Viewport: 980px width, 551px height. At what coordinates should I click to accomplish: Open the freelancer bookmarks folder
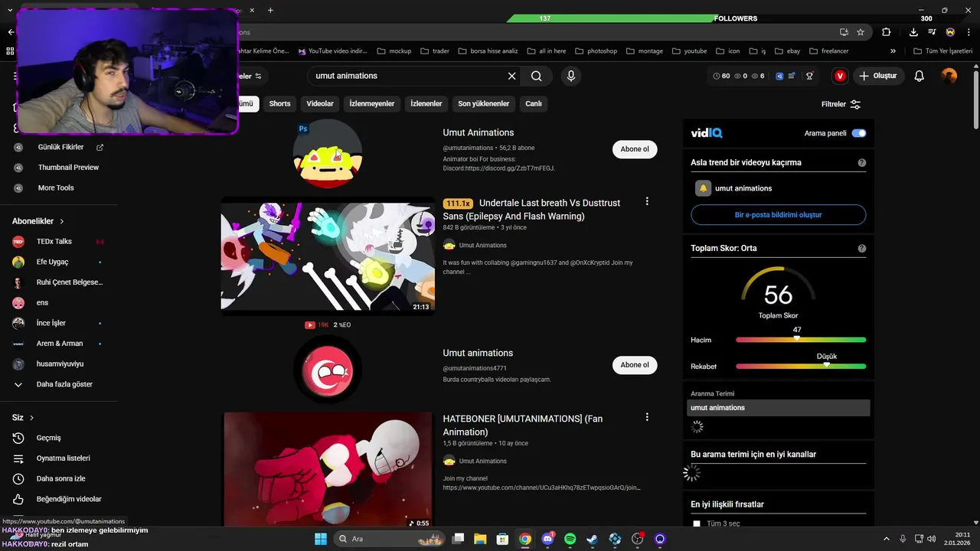[x=828, y=51]
